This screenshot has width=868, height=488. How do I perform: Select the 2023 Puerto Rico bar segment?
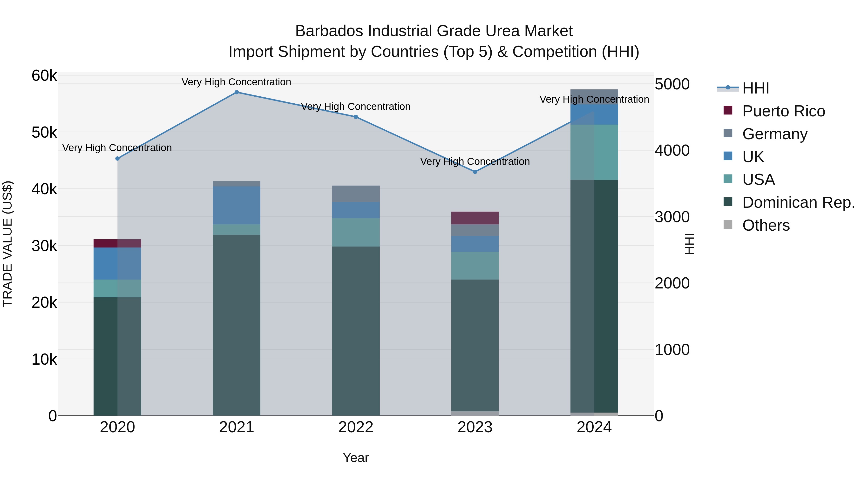(475, 218)
